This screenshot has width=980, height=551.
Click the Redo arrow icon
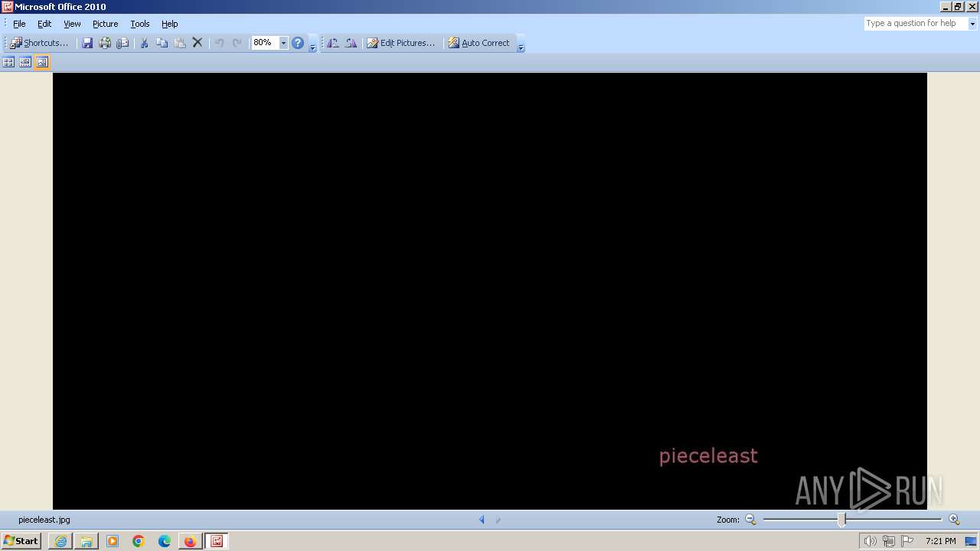pyautogui.click(x=237, y=43)
